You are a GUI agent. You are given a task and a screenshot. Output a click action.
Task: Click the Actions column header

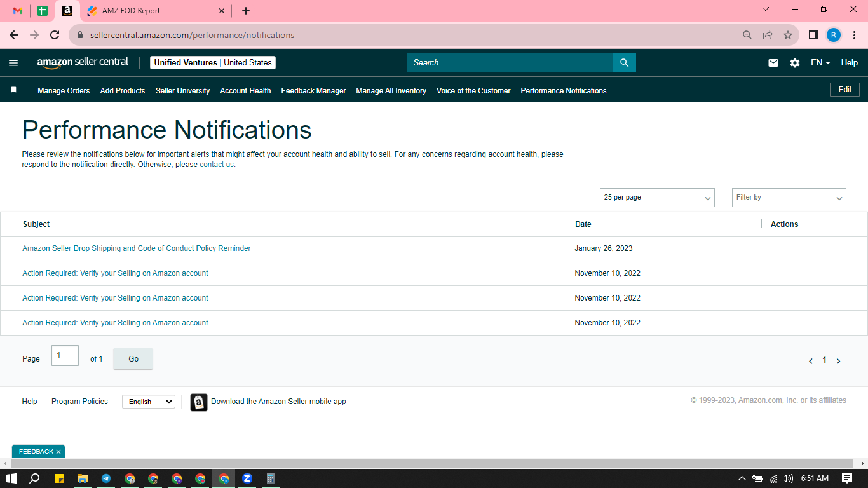click(x=784, y=224)
